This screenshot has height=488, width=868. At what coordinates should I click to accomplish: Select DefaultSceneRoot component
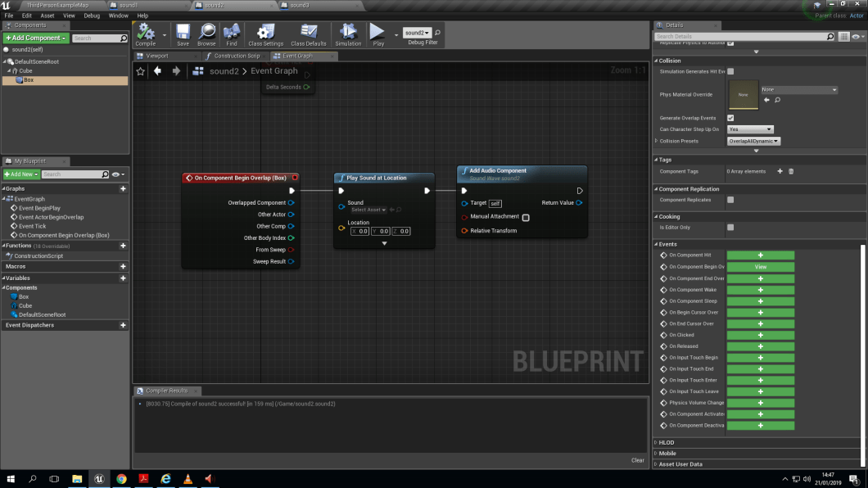(x=37, y=61)
